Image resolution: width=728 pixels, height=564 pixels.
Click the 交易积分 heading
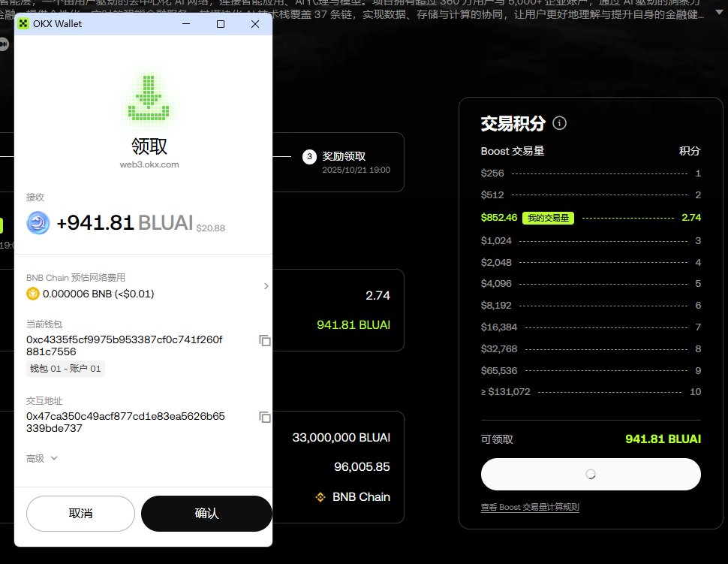513,124
